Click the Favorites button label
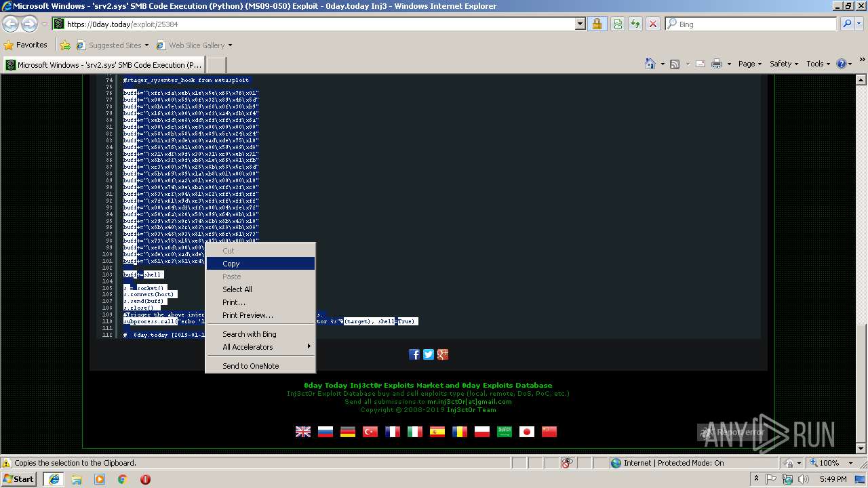 pyautogui.click(x=32, y=45)
